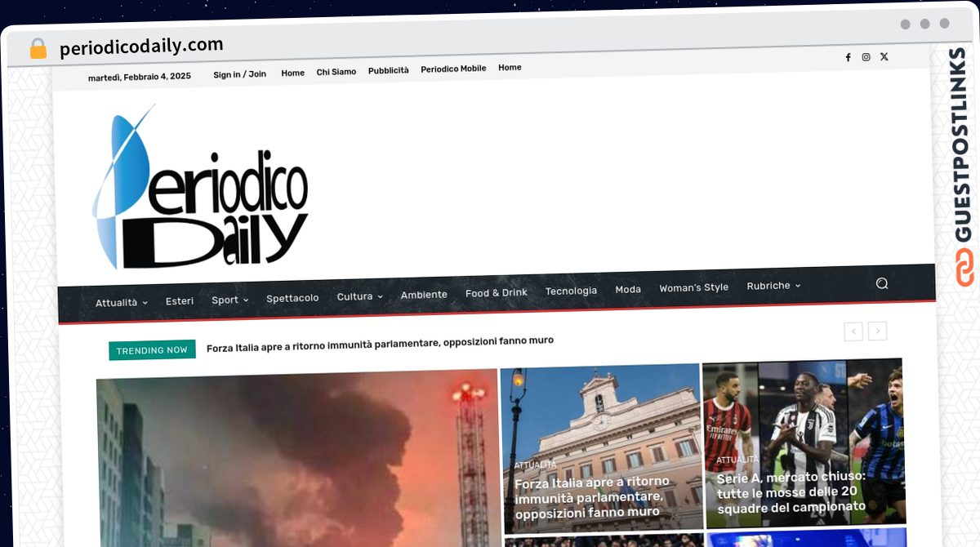980x547 pixels.
Task: Open the Pubblicità page
Action: (388, 70)
